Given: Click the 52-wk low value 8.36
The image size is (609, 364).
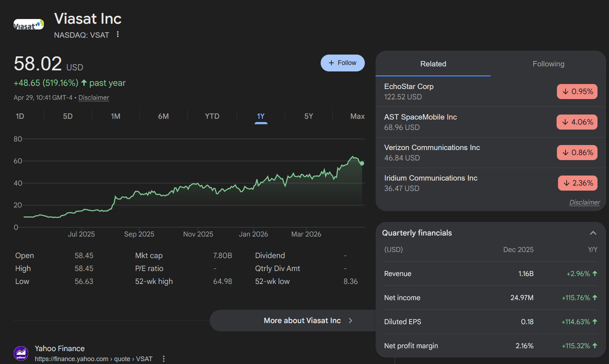Looking at the screenshot, I should (x=350, y=281).
